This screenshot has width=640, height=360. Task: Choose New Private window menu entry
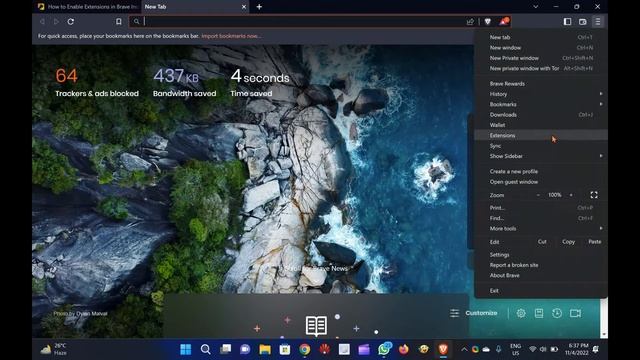(x=541, y=58)
